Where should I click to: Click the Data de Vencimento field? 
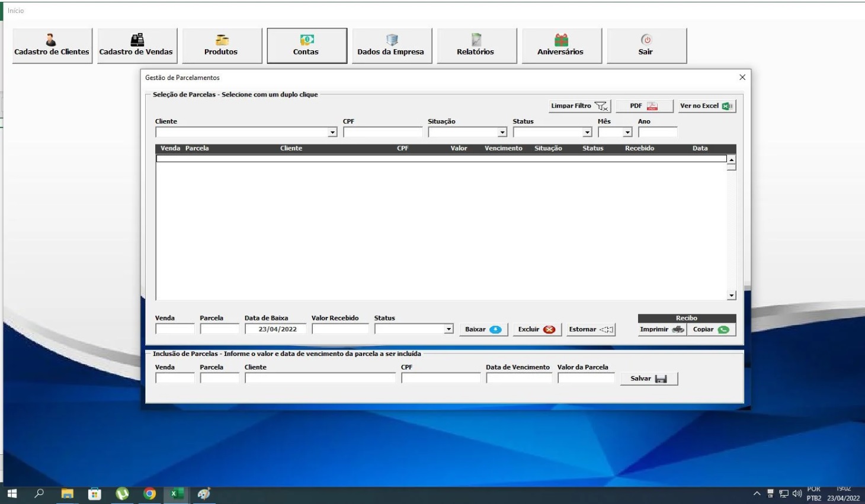click(519, 378)
